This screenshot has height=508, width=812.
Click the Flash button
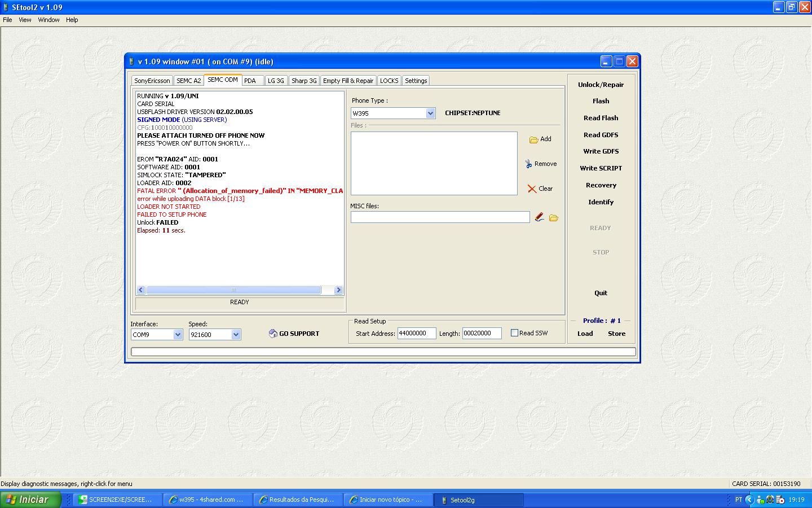pyautogui.click(x=601, y=101)
